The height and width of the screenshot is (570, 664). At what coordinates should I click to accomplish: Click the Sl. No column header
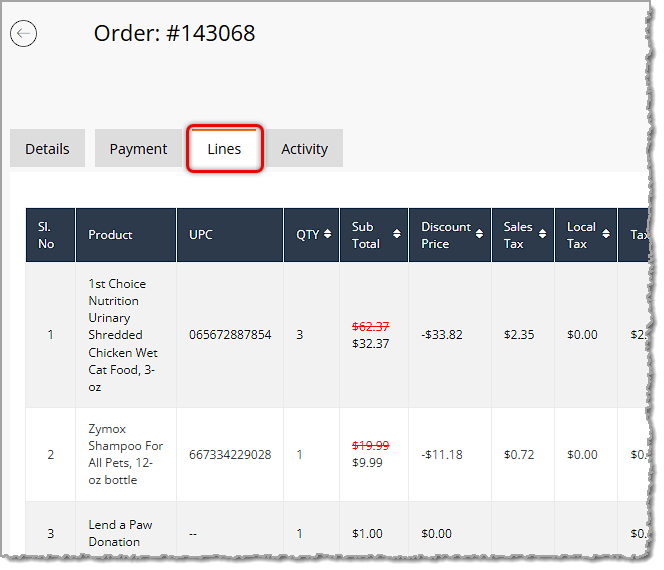(50, 235)
